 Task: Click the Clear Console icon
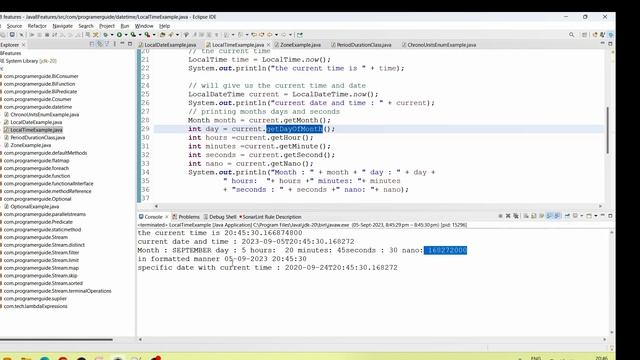tap(526, 216)
